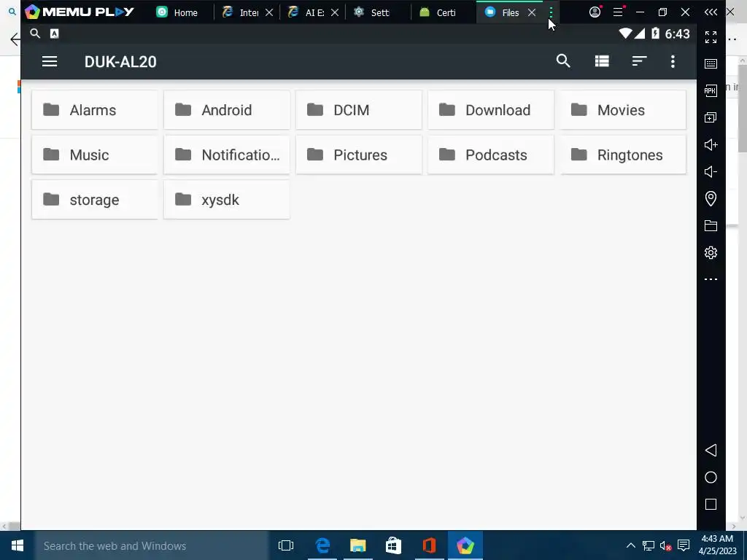Click the background window vertical scrollbar
Image resolution: width=747 pixels, height=560 pixels.
[x=742, y=109]
